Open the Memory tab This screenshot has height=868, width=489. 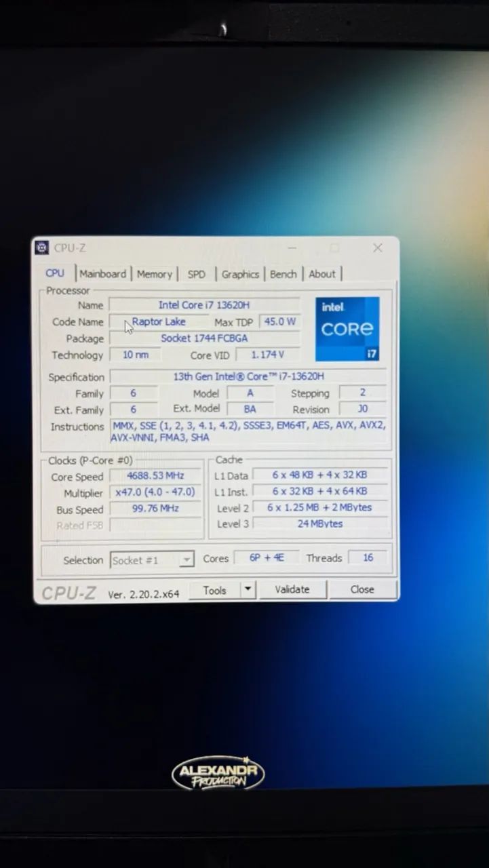155,274
